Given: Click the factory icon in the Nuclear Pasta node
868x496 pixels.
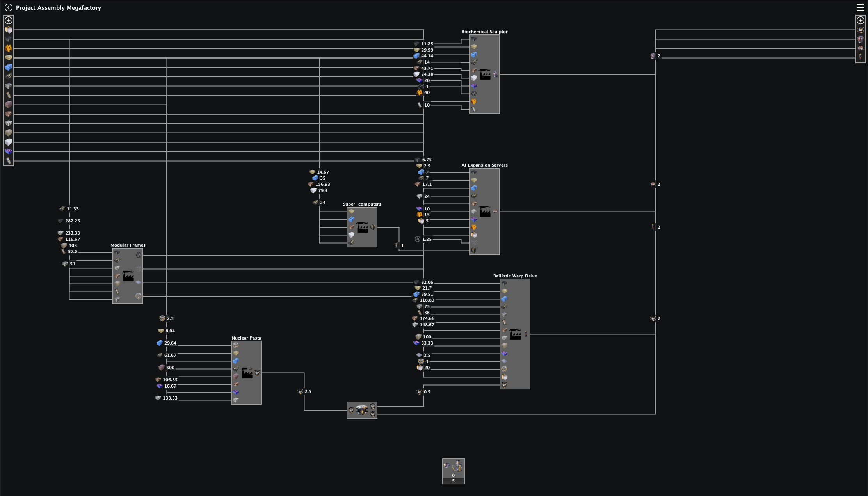Looking at the screenshot, I should pyautogui.click(x=247, y=373).
